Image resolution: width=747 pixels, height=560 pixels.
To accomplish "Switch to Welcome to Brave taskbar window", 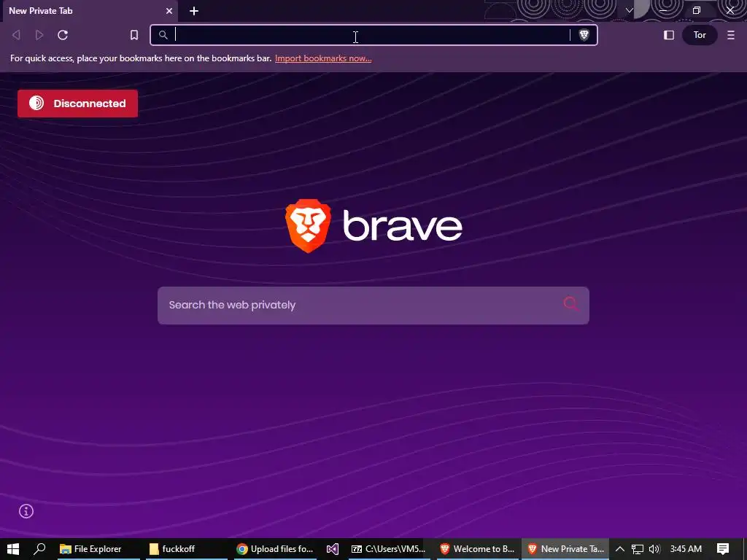I will point(478,548).
